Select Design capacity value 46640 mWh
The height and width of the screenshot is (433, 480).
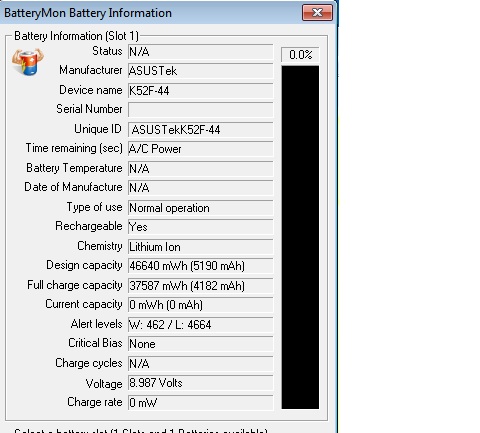coord(200,266)
